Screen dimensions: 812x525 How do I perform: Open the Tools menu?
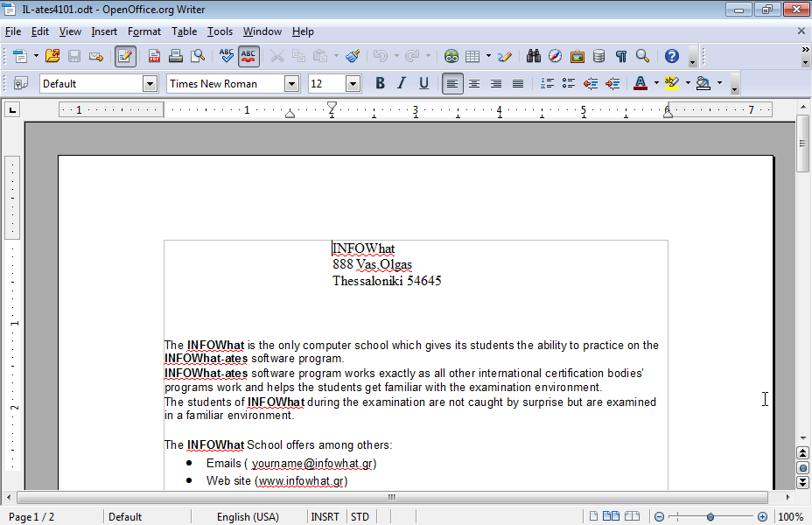tap(220, 31)
